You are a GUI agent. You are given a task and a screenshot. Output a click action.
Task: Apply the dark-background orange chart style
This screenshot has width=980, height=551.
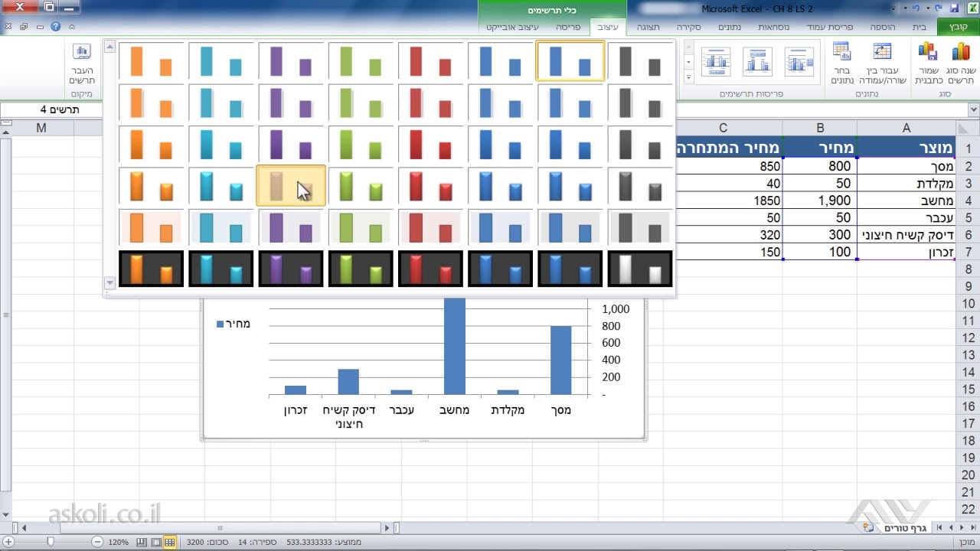pyautogui.click(x=152, y=269)
